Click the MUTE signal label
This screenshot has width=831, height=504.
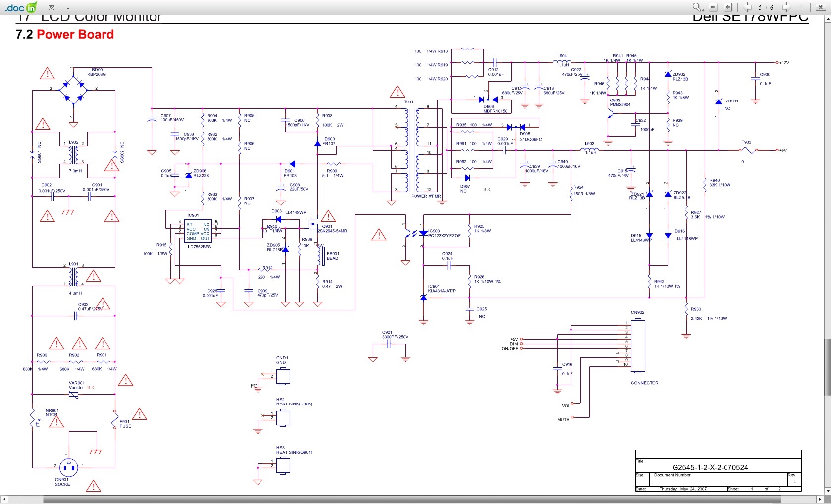point(563,419)
